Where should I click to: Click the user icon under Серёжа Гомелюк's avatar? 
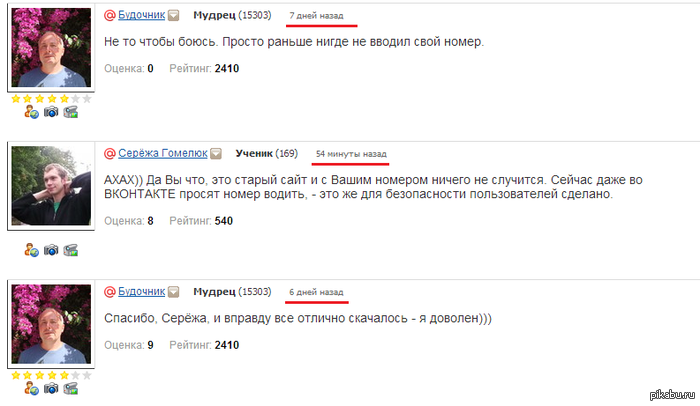31,250
